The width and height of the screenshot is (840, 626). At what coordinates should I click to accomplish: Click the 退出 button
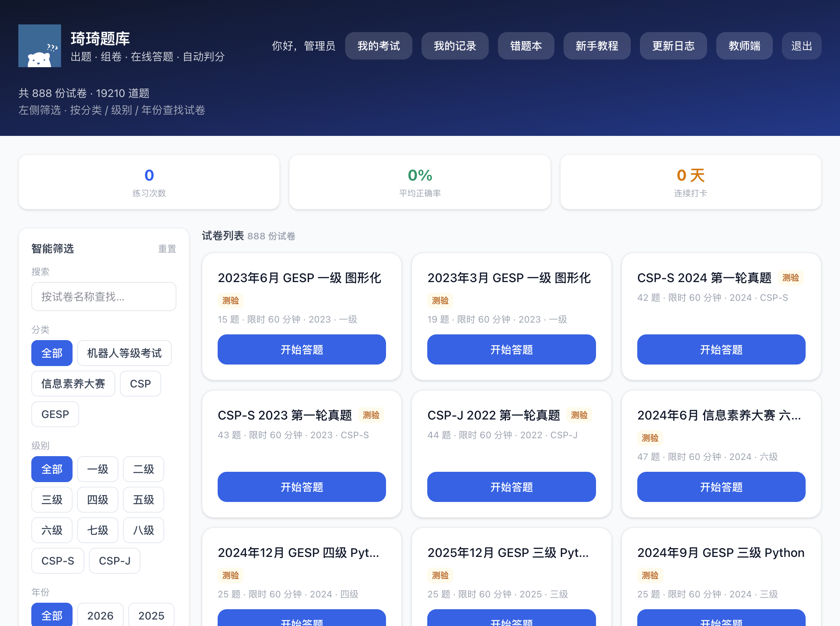(x=801, y=46)
